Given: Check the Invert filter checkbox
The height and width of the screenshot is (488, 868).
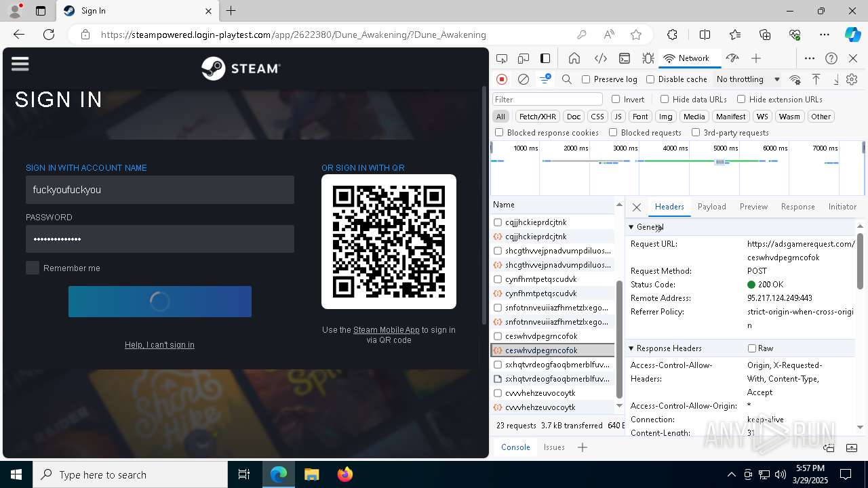Looking at the screenshot, I should tap(616, 99).
